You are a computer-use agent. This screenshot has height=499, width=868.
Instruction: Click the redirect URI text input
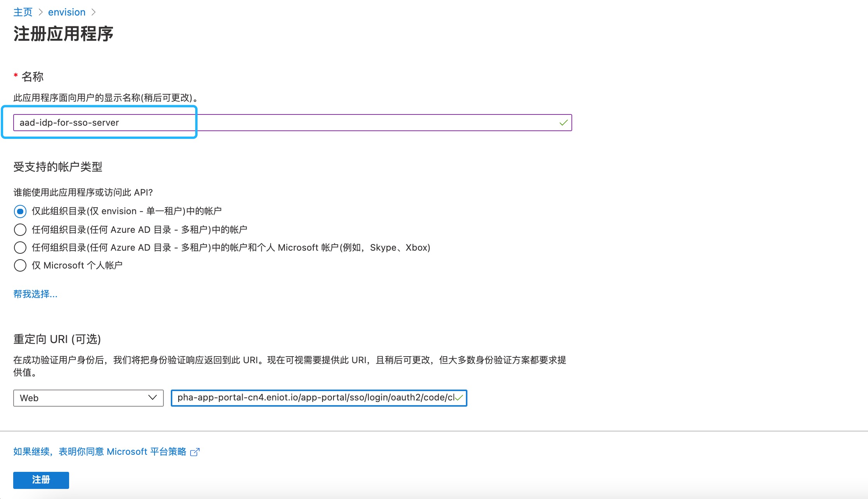[x=314, y=398]
